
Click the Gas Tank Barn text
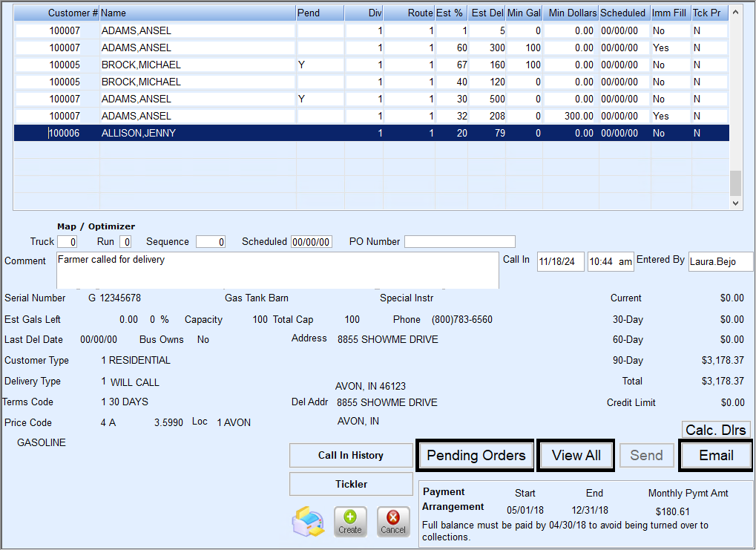(x=257, y=298)
